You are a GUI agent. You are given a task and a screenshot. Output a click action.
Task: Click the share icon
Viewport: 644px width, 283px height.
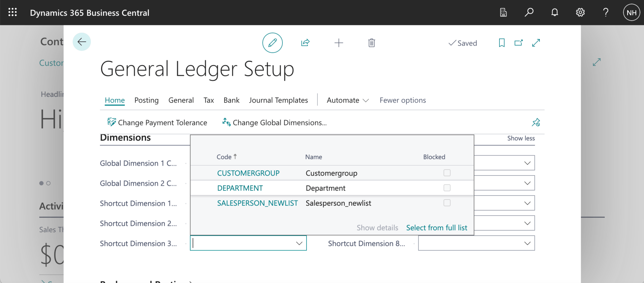pos(305,43)
